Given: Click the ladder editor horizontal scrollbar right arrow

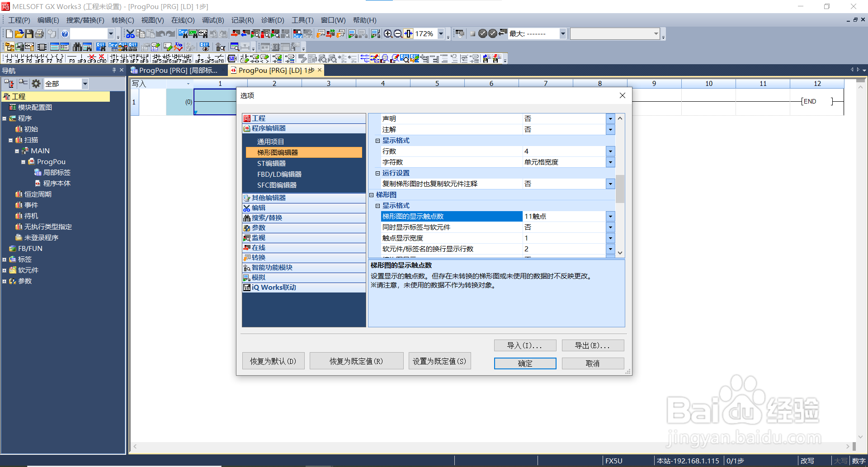Looking at the screenshot, I should tap(848, 446).
